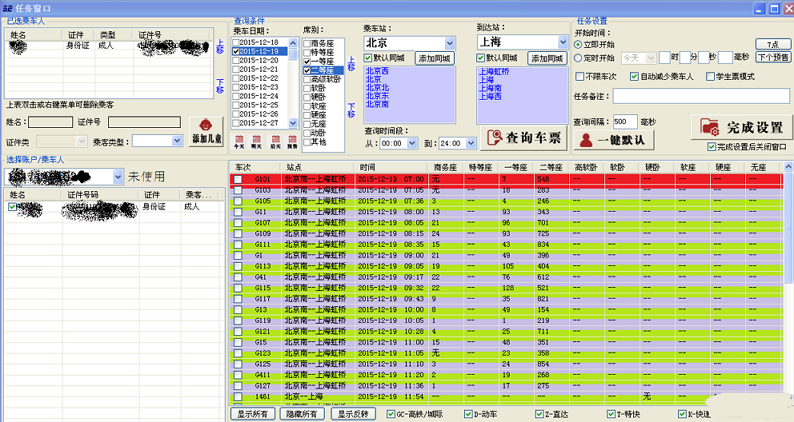Image resolution: width=794 pixels, height=422 pixels.
Task: Check the G411 train row
Action: coord(237,375)
